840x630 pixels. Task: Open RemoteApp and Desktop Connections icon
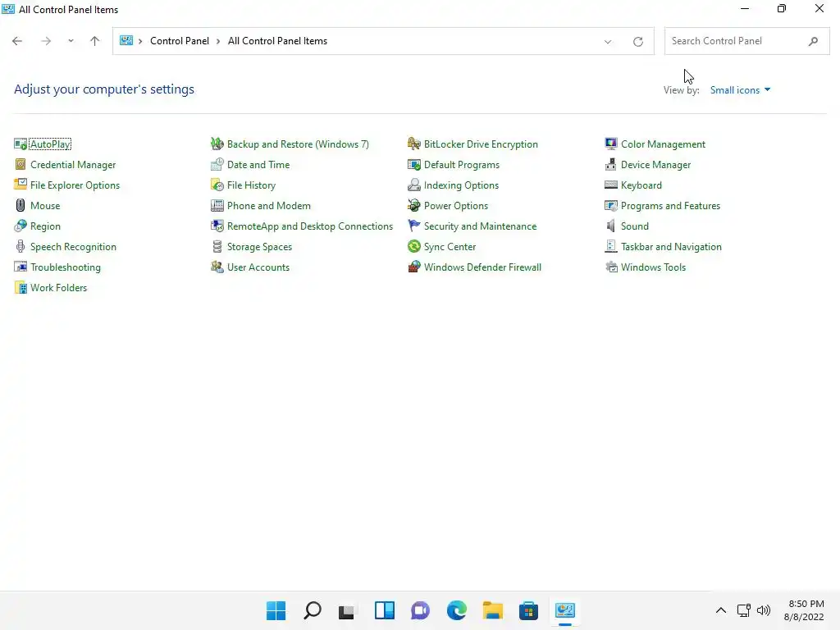pyautogui.click(x=217, y=226)
